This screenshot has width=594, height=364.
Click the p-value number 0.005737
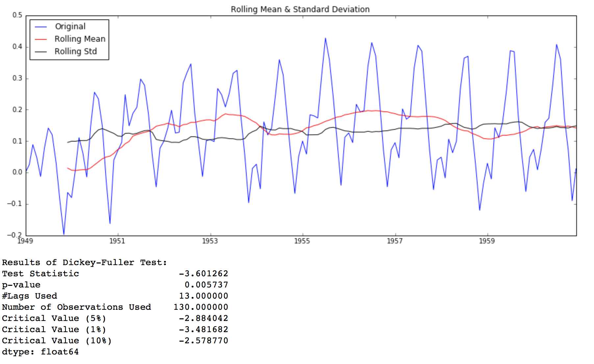[206, 285]
